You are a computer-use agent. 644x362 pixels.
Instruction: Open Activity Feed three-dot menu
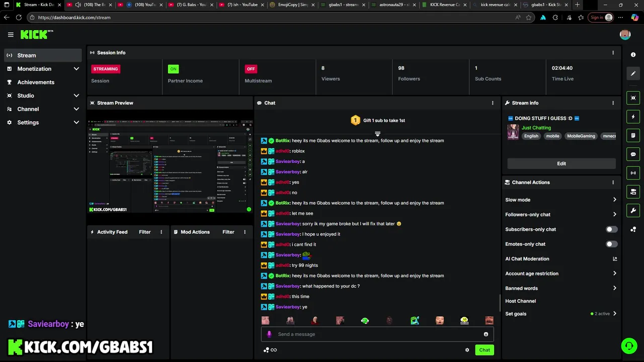[x=162, y=232]
